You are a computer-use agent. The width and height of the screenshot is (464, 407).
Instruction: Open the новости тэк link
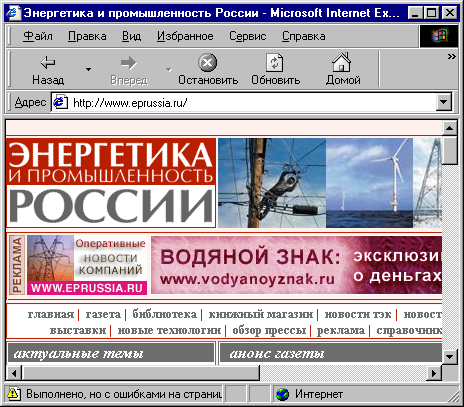[358, 314]
